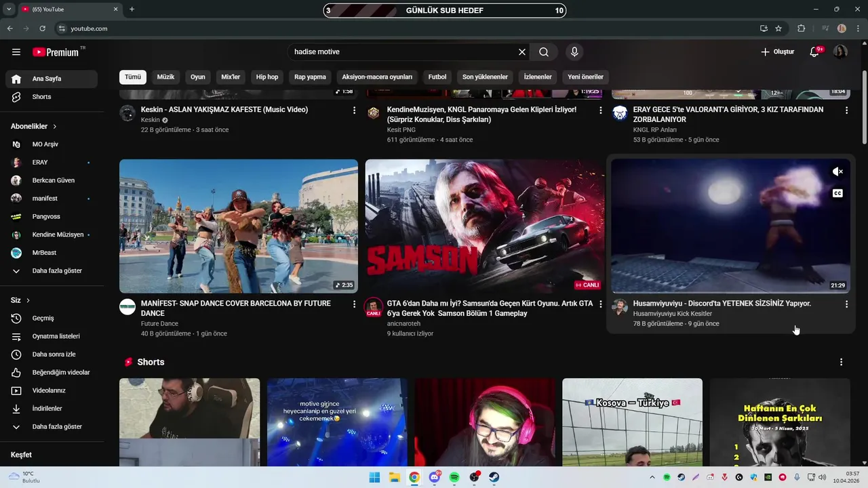Select the Müzik filter chip
868x488 pixels.
click(x=165, y=77)
